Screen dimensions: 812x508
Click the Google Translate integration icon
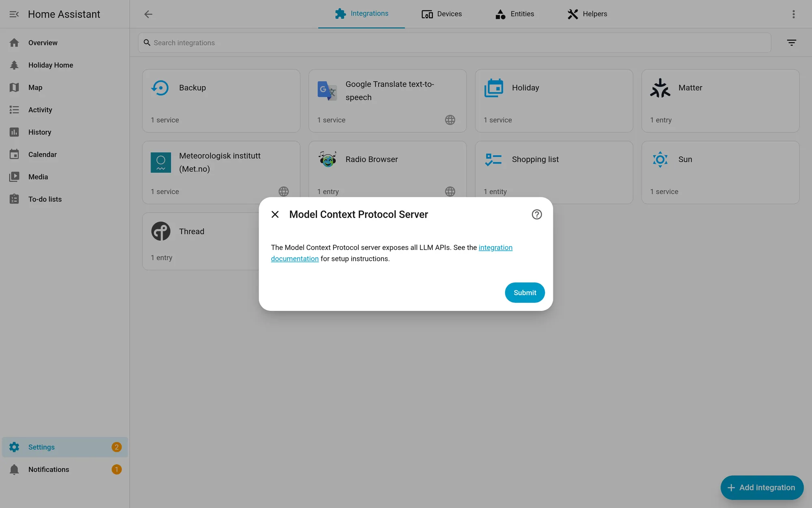tap(327, 91)
